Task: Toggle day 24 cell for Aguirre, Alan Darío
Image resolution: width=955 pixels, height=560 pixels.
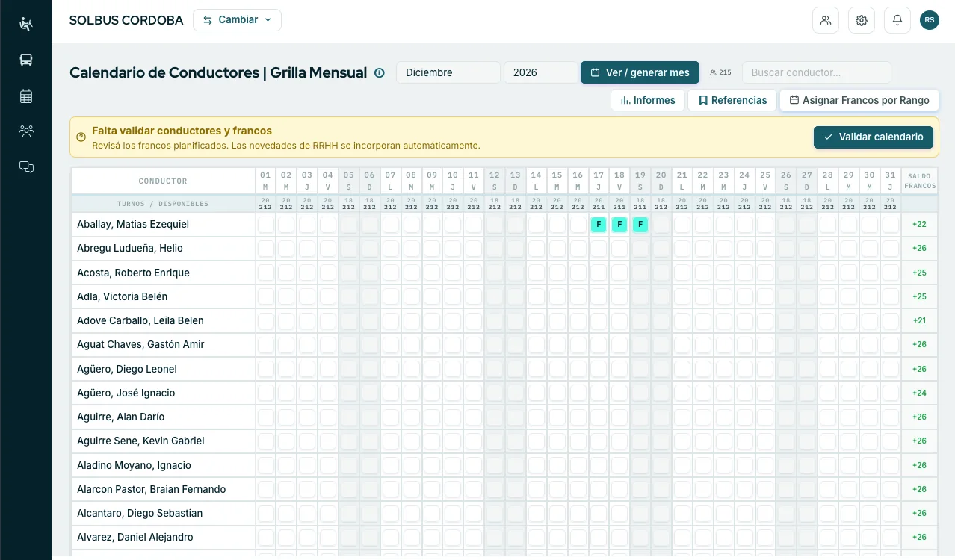Action: click(744, 417)
